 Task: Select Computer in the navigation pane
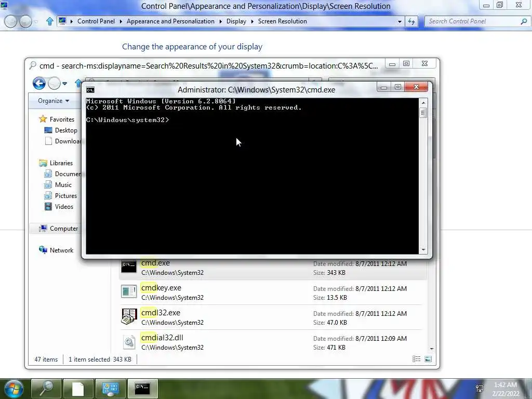click(x=64, y=229)
